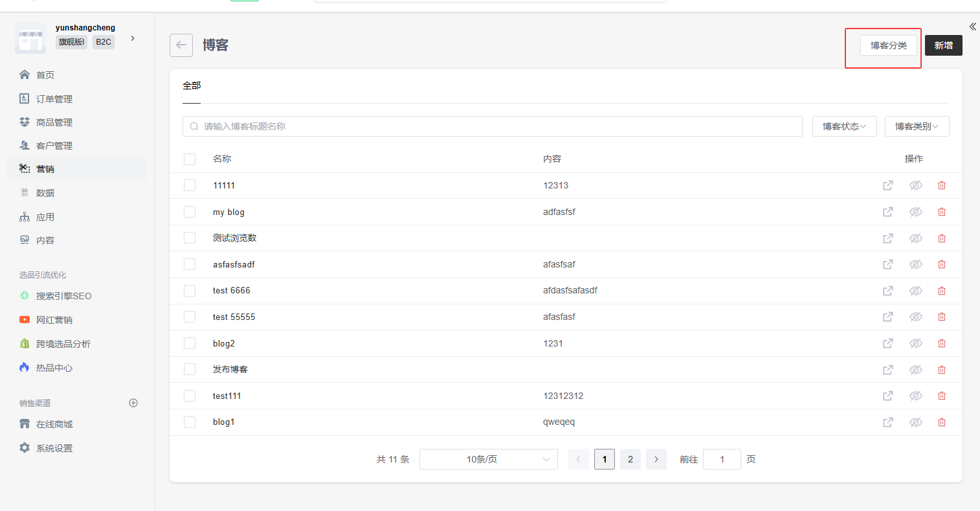Image resolution: width=980 pixels, height=511 pixels.
Task: Check the box for 'asfasfsadf' row
Action: pos(190,264)
